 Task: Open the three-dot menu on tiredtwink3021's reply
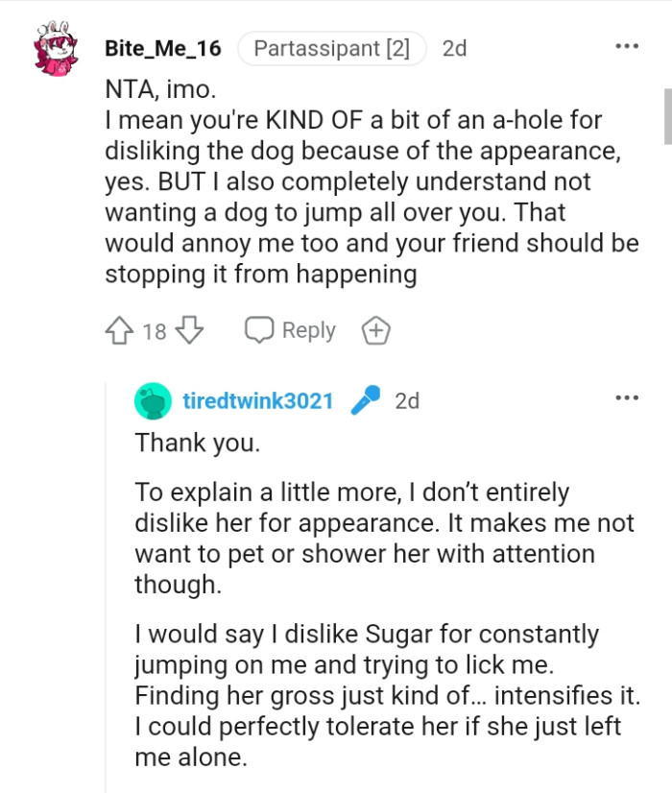coord(626,396)
